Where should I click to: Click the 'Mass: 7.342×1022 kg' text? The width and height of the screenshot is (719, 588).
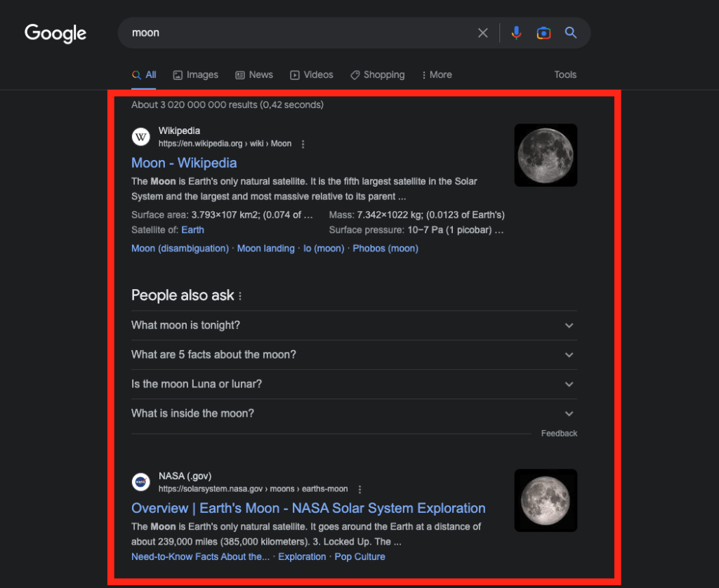[416, 215]
